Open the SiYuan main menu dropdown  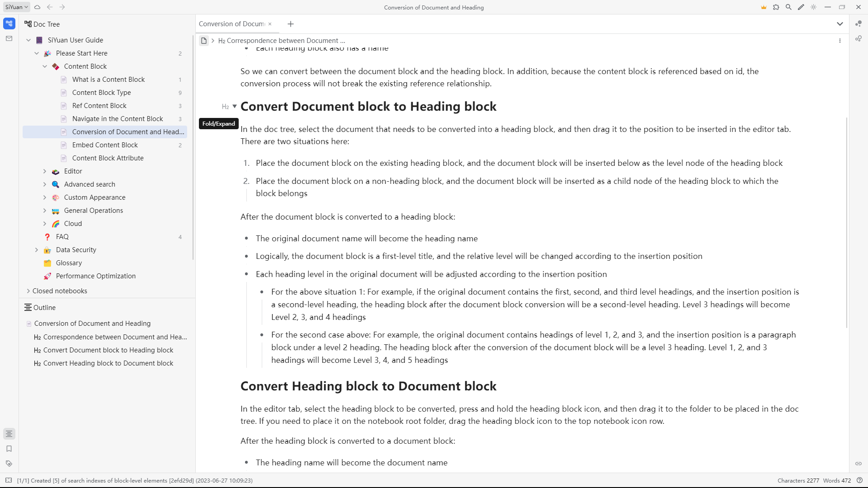click(x=17, y=7)
